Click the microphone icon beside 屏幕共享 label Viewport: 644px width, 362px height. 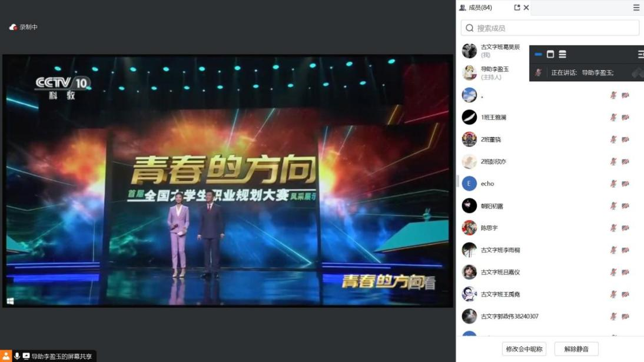coord(17,356)
